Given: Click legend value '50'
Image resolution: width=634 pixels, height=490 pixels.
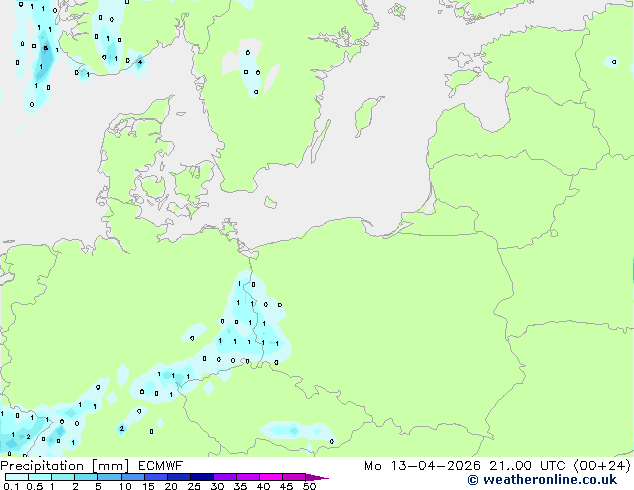Looking at the screenshot, I should tap(310, 486).
